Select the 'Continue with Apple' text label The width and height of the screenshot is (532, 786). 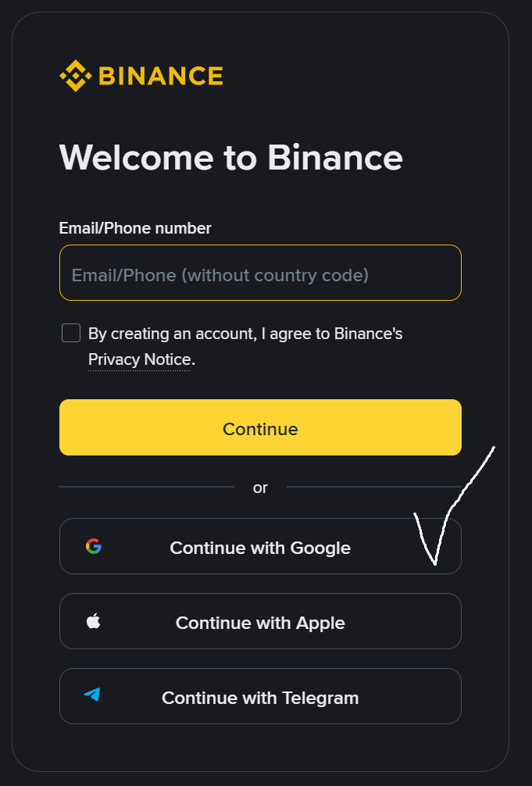[x=260, y=623]
